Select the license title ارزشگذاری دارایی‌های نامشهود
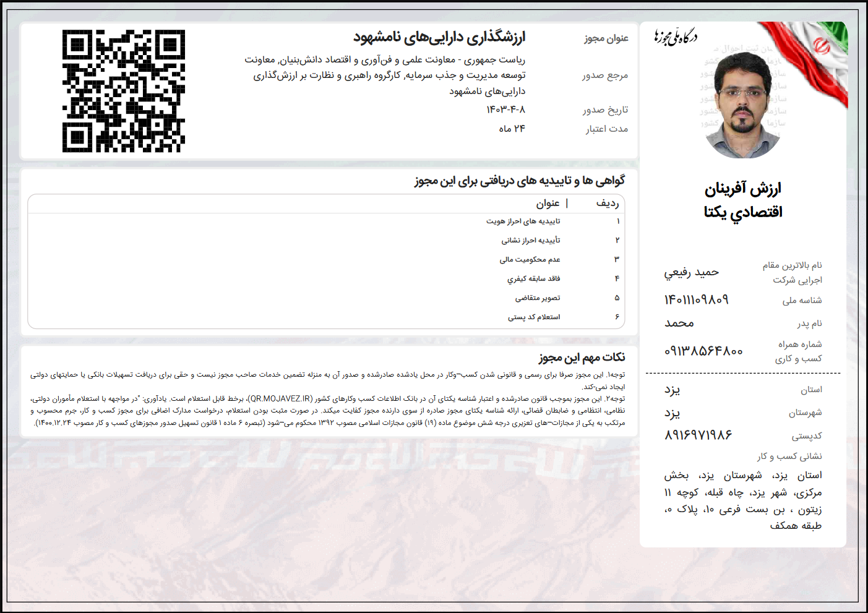The height and width of the screenshot is (613, 868). (439, 37)
